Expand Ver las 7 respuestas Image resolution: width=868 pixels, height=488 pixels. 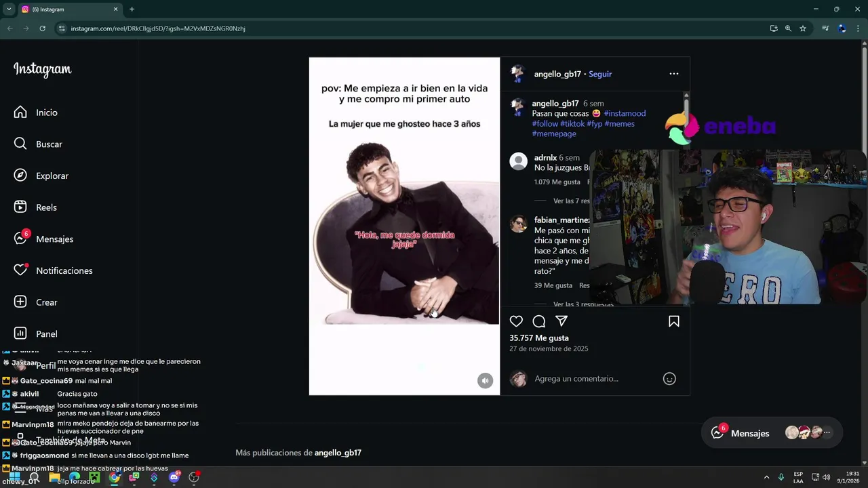point(571,201)
